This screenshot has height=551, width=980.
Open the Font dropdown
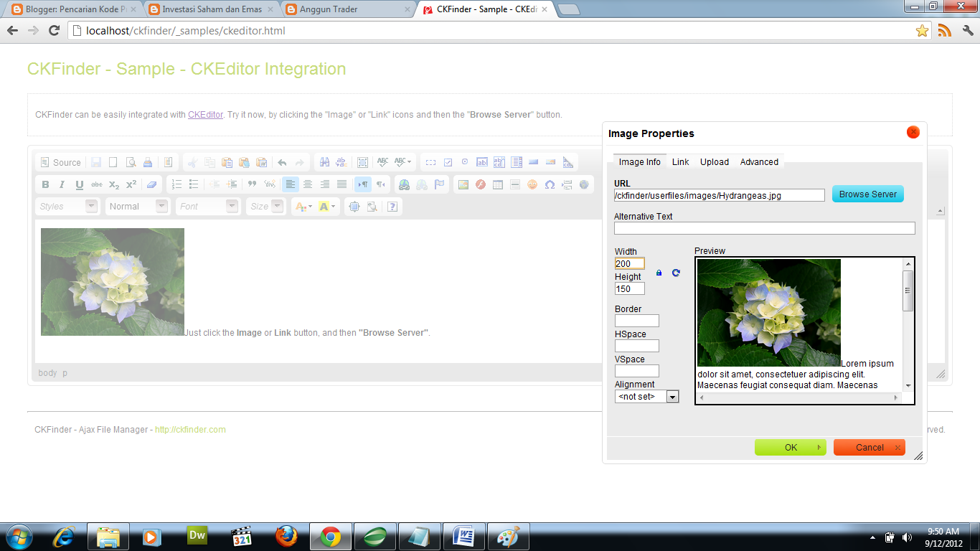[x=207, y=207]
